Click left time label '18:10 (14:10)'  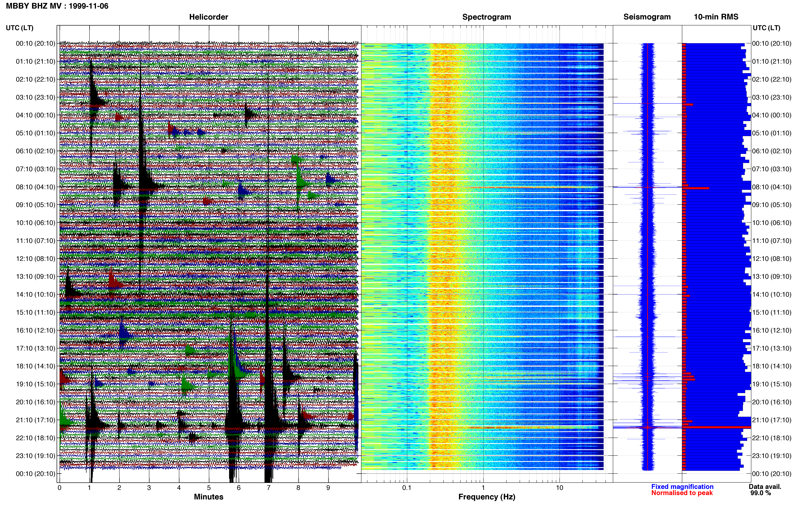pos(36,366)
